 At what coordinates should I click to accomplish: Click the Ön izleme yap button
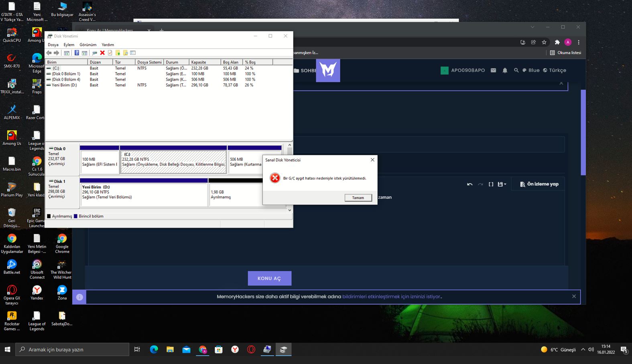click(x=539, y=184)
